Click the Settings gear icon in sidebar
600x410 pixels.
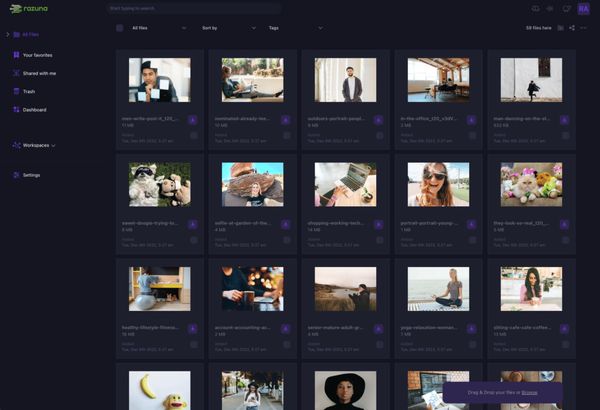coord(16,175)
